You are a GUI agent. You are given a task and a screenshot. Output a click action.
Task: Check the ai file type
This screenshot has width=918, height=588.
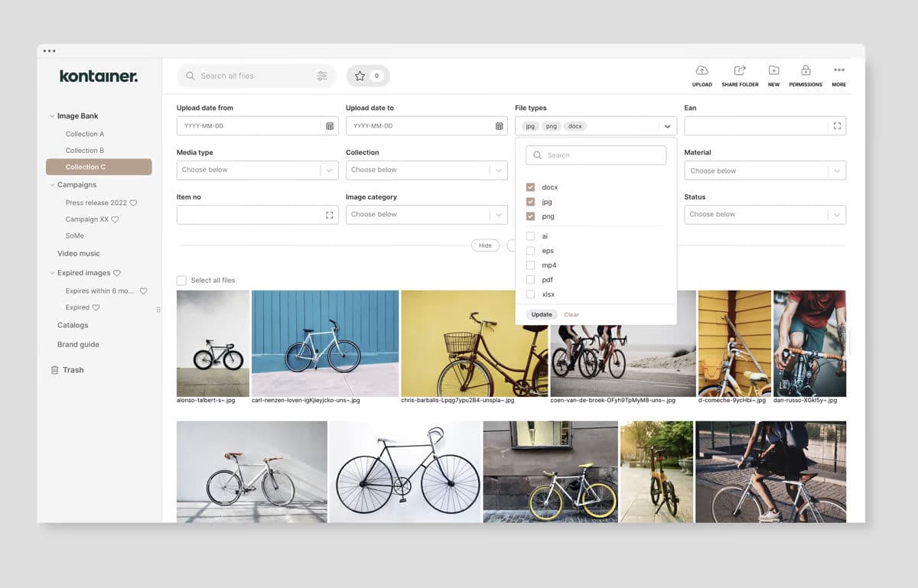530,236
